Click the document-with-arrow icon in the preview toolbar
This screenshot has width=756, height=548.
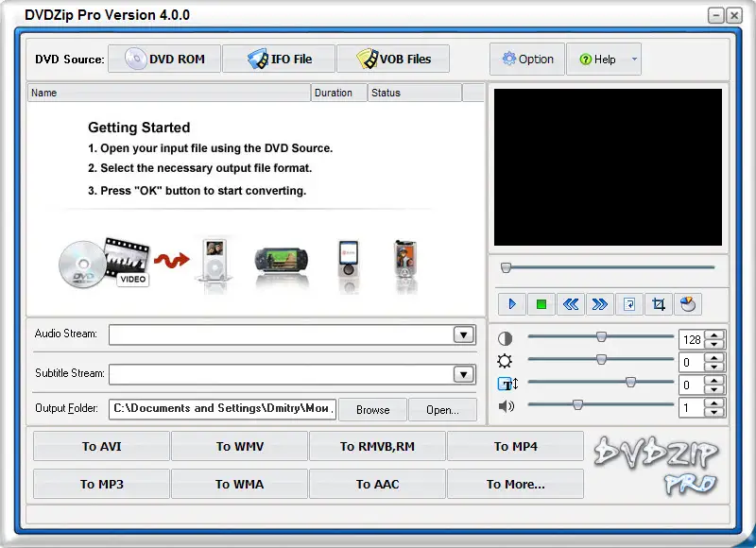629,304
